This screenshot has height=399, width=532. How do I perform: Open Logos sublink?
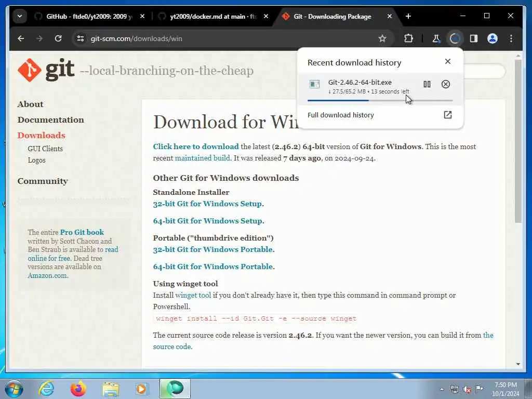point(37,160)
